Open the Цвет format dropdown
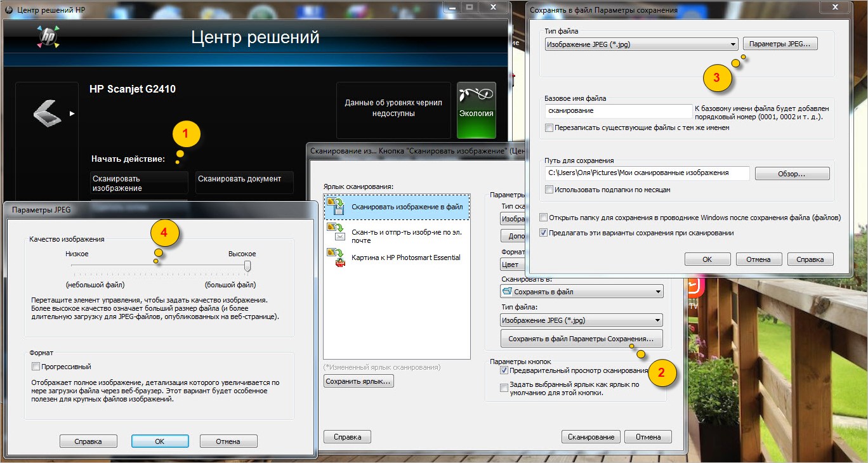 pyautogui.click(x=513, y=264)
